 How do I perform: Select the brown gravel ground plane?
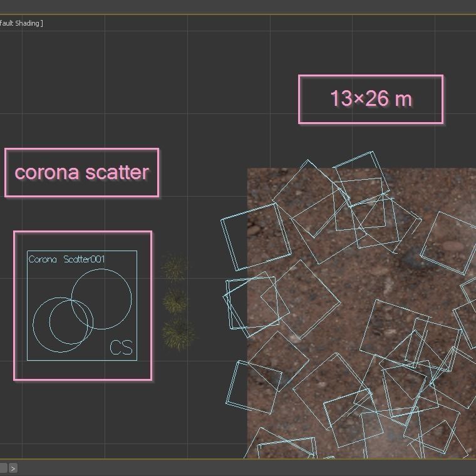tap(361, 313)
